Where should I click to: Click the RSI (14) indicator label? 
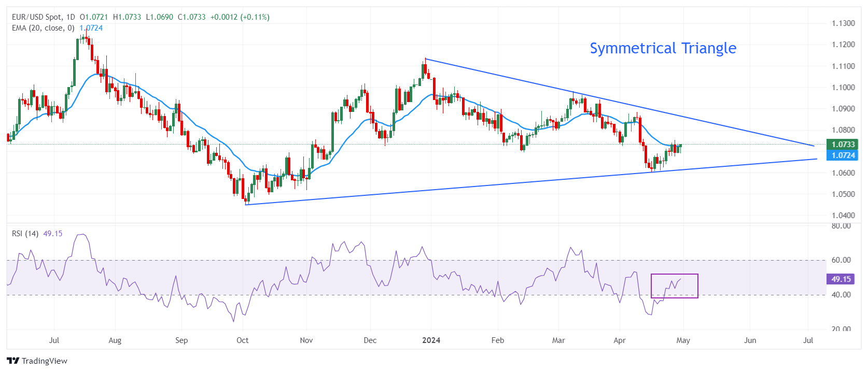click(x=25, y=234)
